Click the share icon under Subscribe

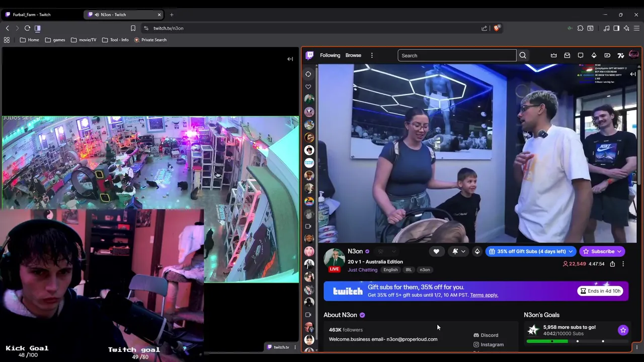[612, 264]
